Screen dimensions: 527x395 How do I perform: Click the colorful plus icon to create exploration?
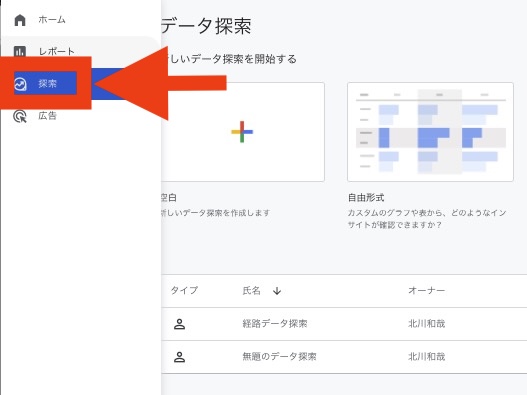(x=242, y=132)
